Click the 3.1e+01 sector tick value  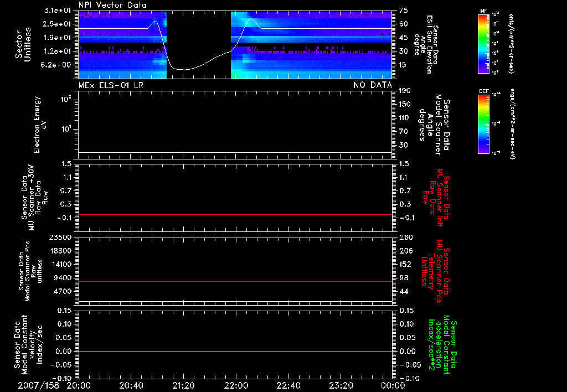coord(57,10)
